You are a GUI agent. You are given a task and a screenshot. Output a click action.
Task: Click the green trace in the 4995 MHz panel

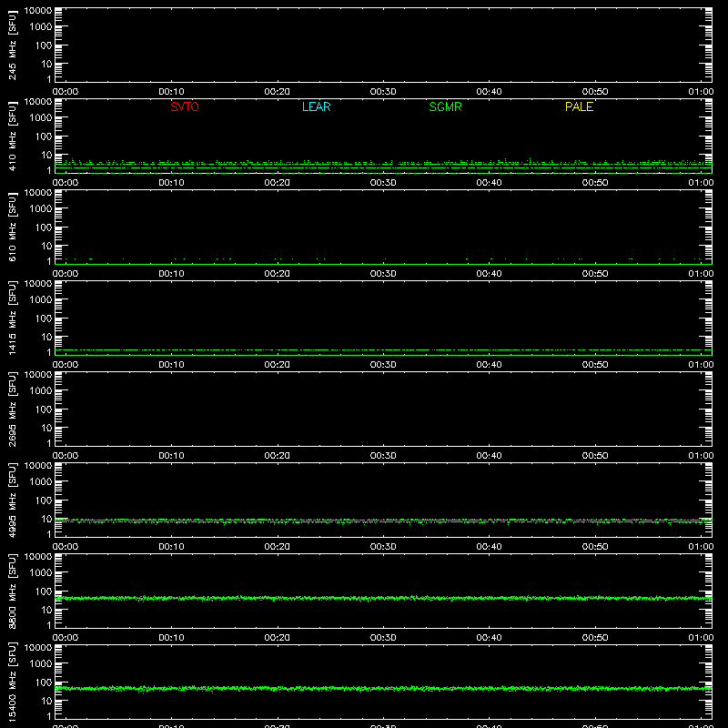383,521
